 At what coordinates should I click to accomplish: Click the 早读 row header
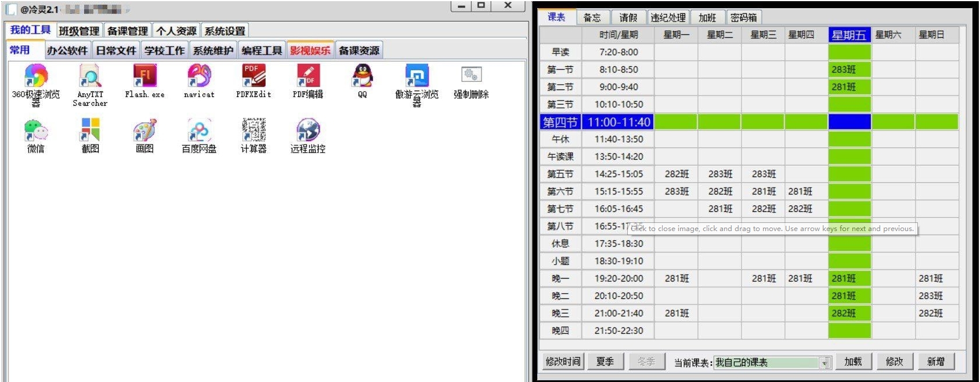[x=560, y=52]
